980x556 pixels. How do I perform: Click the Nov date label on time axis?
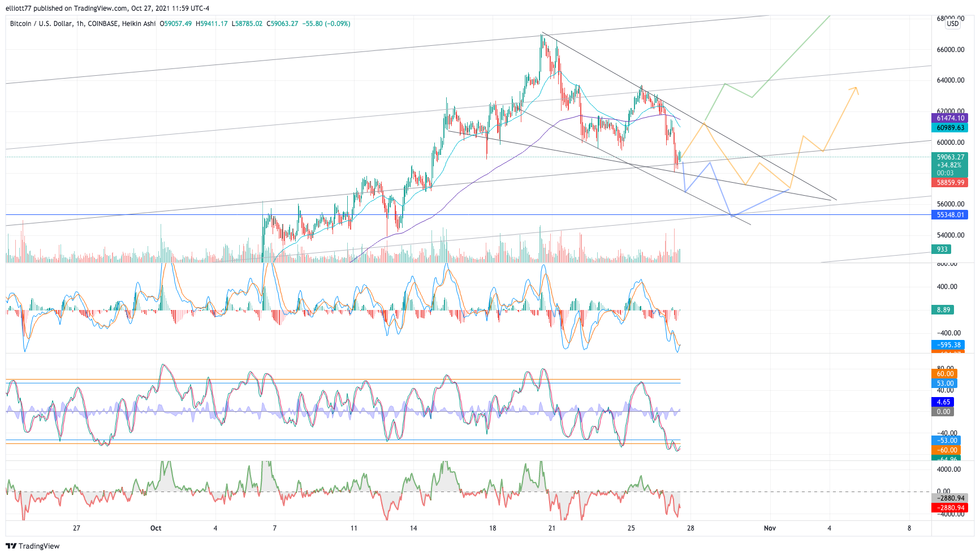point(770,528)
